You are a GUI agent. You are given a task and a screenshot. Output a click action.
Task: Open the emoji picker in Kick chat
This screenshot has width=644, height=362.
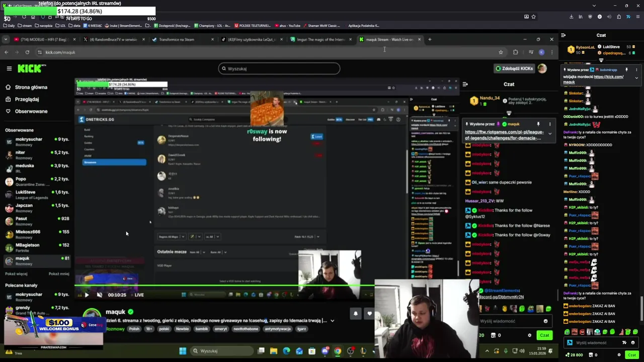tap(545, 321)
